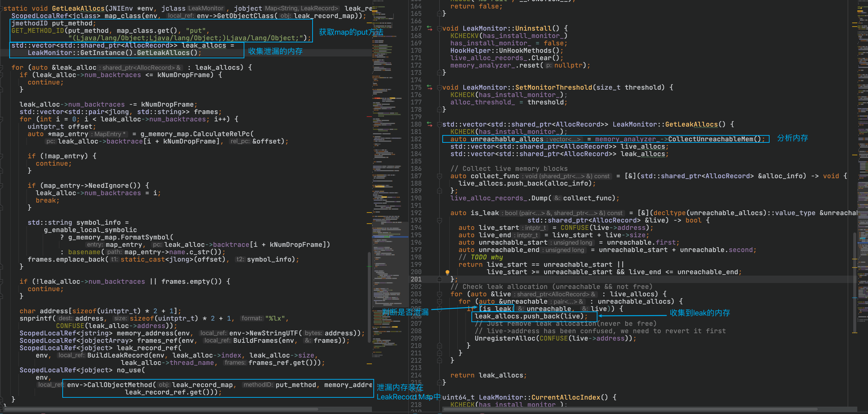Click frames.emplace_back call
Viewport: 868px width, 414px height.
click(66, 259)
